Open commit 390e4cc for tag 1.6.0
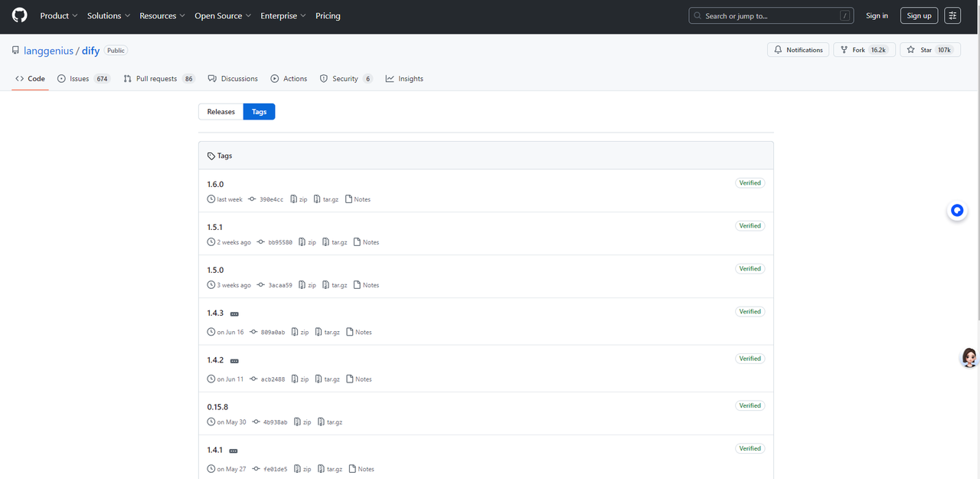Screen dimensions: 980x479 tap(271, 199)
